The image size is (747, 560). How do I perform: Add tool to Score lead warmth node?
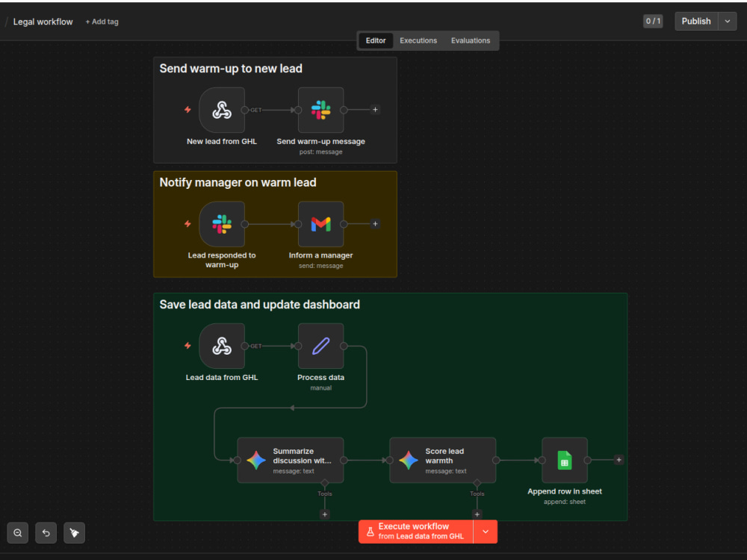(x=477, y=514)
